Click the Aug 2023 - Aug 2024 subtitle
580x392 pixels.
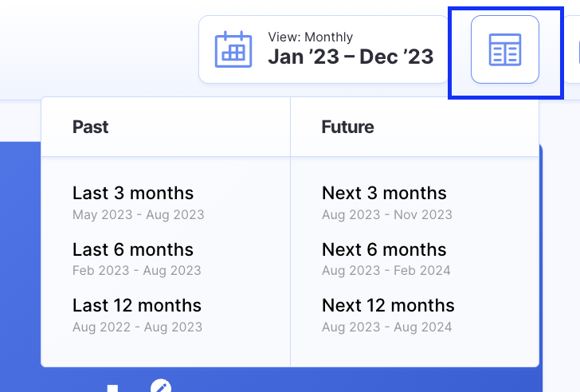386,327
